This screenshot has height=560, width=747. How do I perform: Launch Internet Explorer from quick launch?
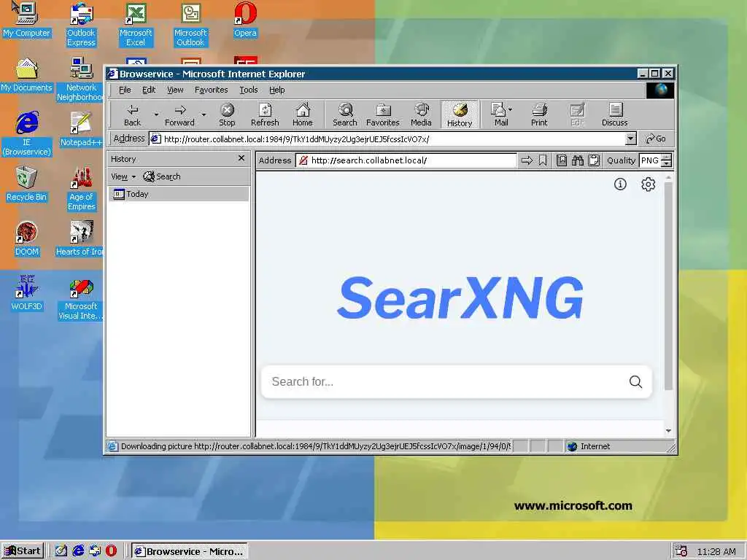click(78, 551)
